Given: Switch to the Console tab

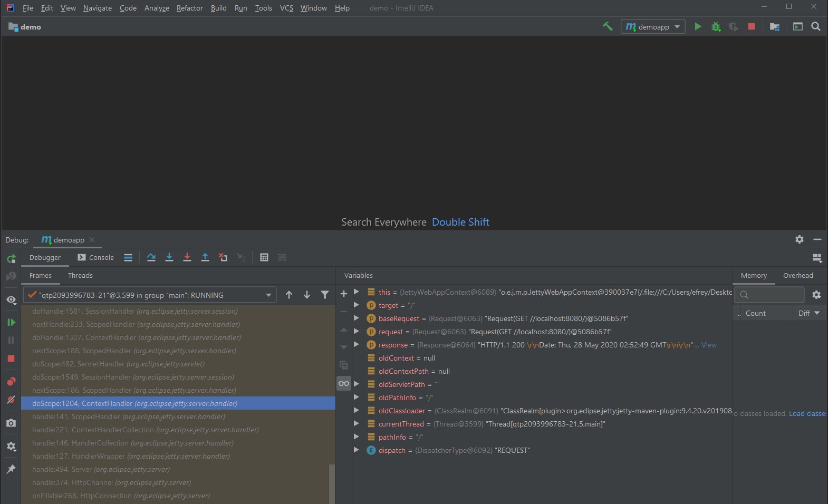Looking at the screenshot, I should tap(96, 257).
